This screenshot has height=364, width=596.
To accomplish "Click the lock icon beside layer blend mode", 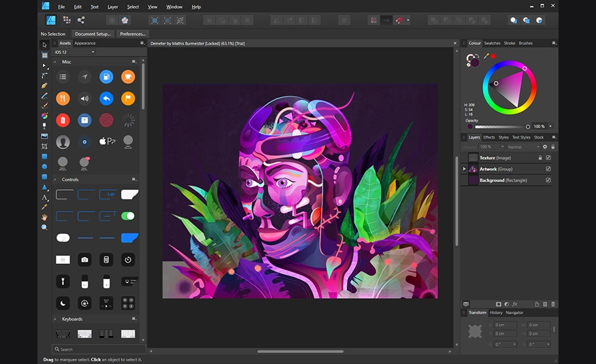I will click(553, 147).
